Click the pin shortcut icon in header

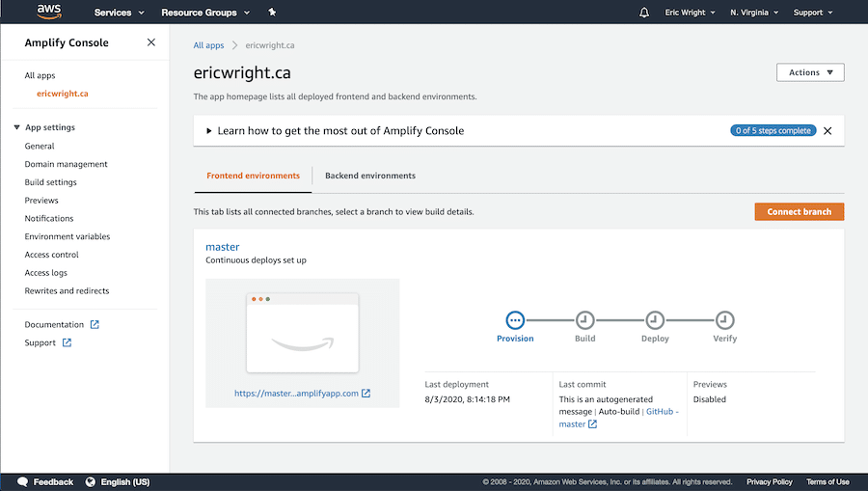point(272,13)
